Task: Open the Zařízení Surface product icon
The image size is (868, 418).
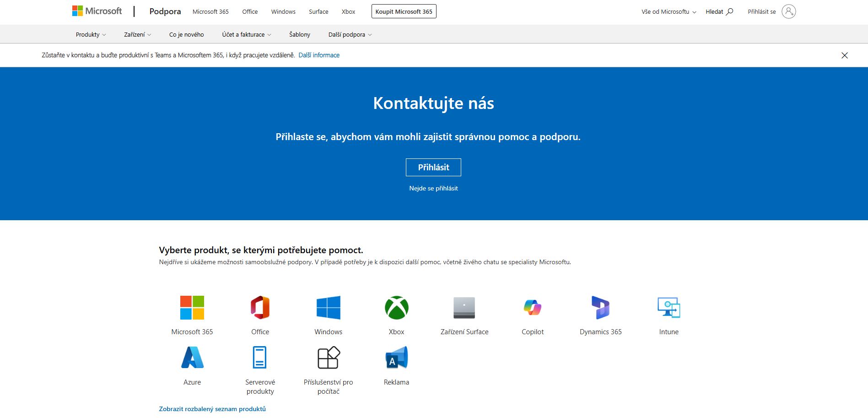Action: click(x=464, y=307)
